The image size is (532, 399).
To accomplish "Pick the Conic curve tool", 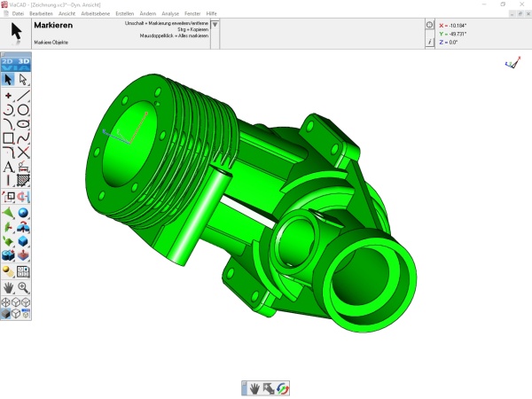I will tap(8, 124).
